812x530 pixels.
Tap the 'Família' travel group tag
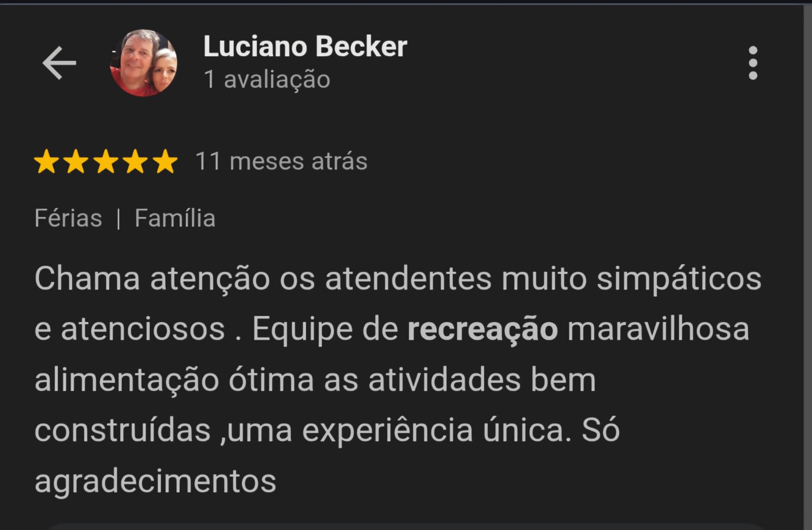point(175,218)
